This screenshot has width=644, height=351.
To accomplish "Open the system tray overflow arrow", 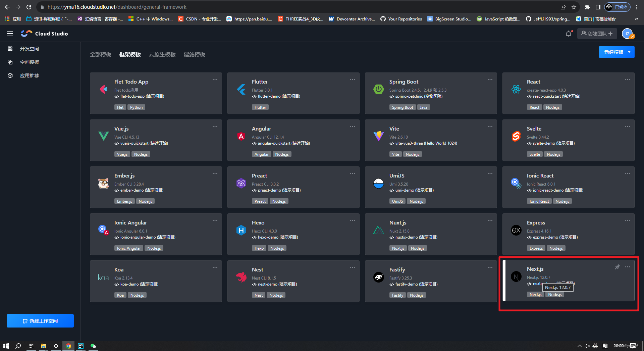I will click(x=580, y=346).
